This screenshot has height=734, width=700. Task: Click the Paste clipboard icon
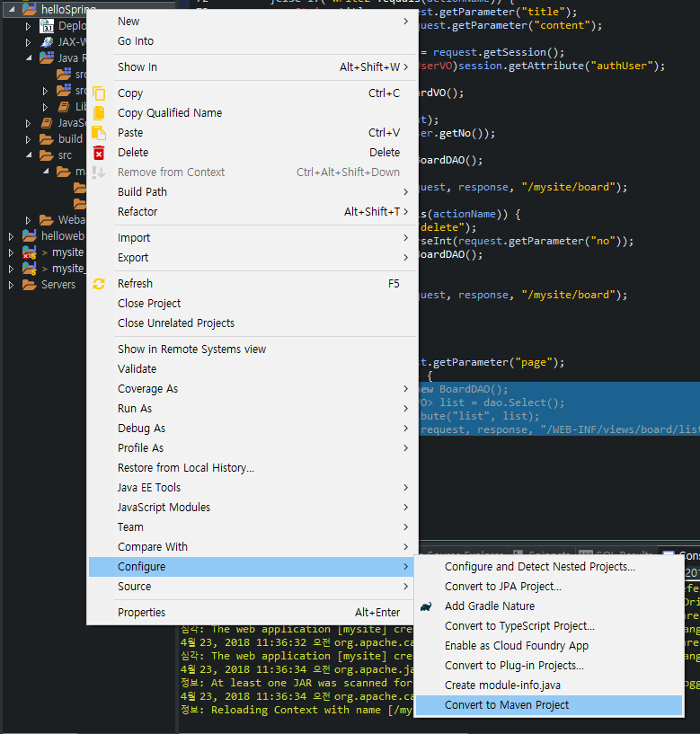click(x=99, y=133)
